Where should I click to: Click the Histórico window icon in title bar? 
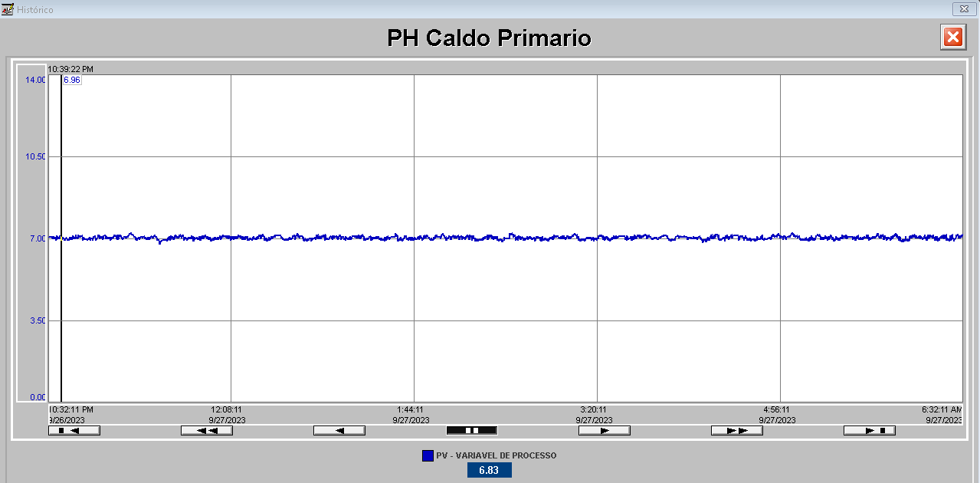[8, 9]
